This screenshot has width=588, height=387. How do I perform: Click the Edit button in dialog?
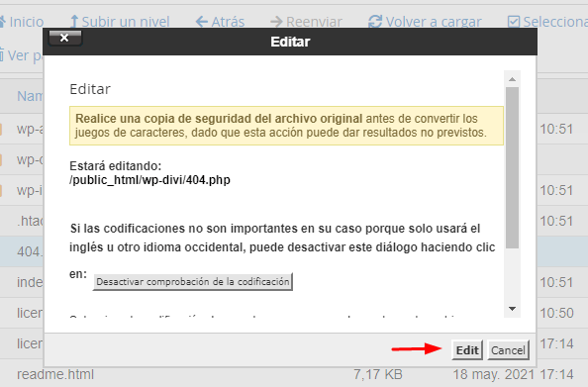tap(467, 349)
